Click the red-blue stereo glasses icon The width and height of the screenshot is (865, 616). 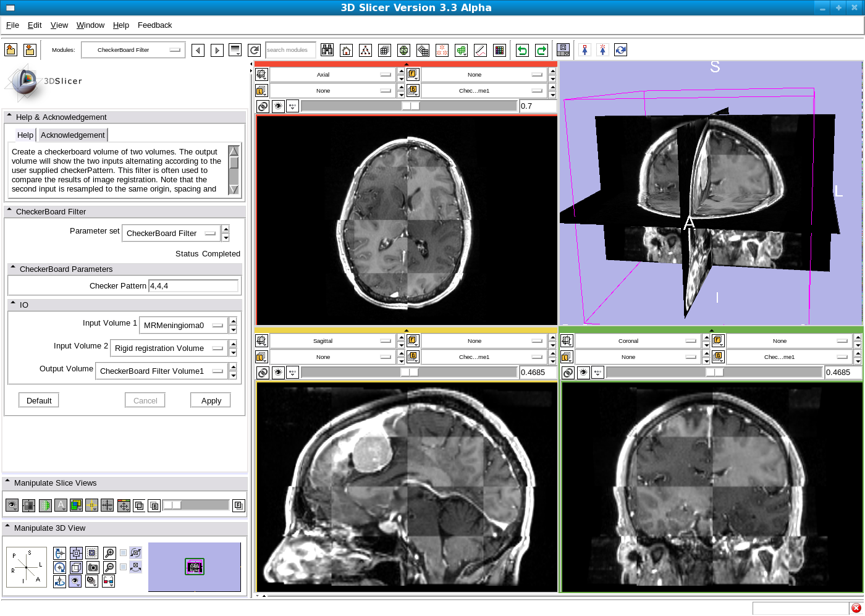(x=108, y=581)
